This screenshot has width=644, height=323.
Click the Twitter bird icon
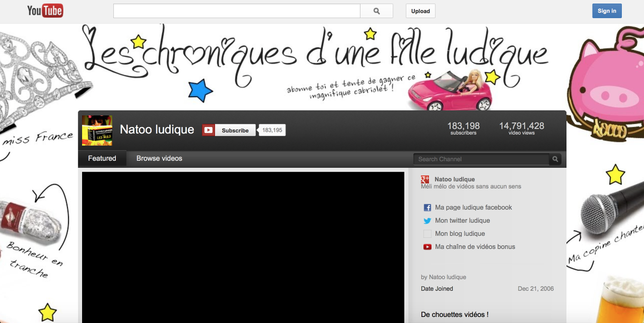point(428,221)
